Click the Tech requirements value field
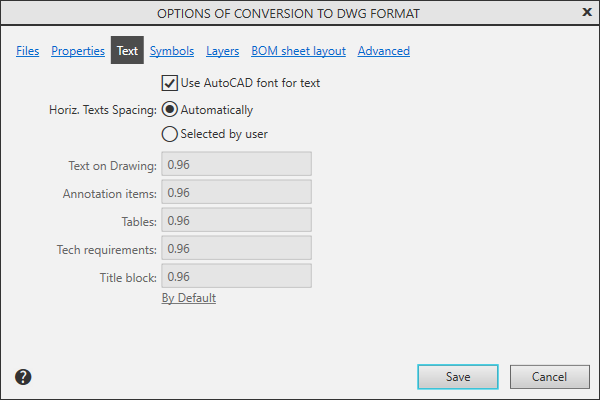Image resolution: width=600 pixels, height=400 pixels. click(x=237, y=248)
